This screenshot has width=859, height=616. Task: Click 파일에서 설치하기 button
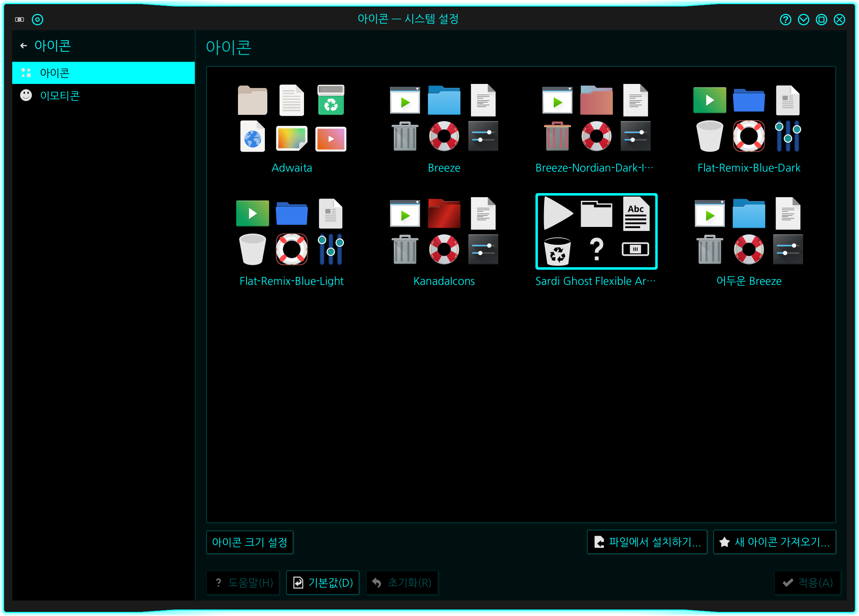(x=647, y=542)
